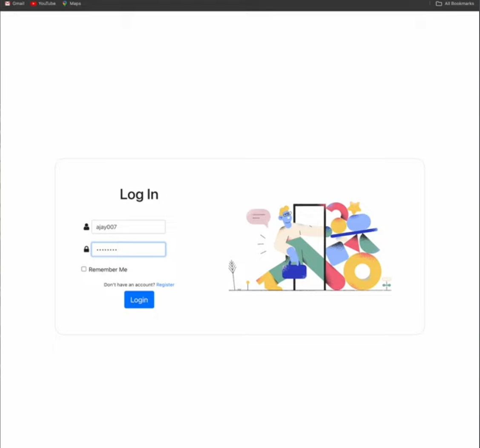Click the illustrated man's blue face

287,218
